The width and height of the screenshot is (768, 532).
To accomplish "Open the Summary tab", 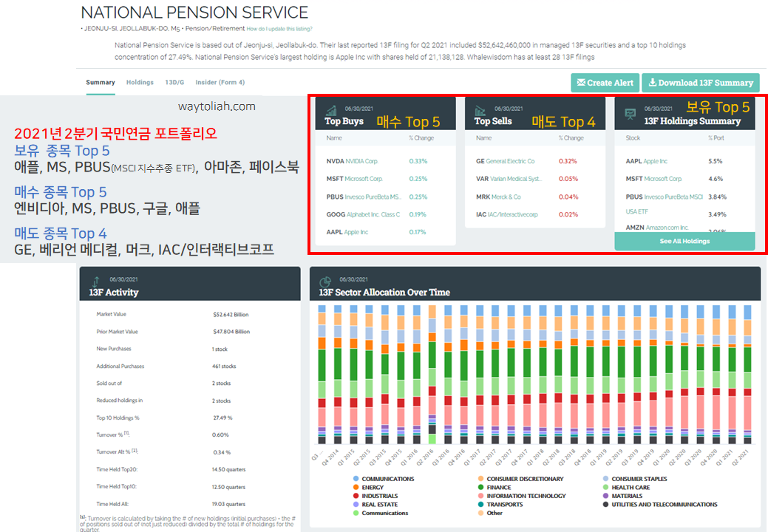I will 101,82.
